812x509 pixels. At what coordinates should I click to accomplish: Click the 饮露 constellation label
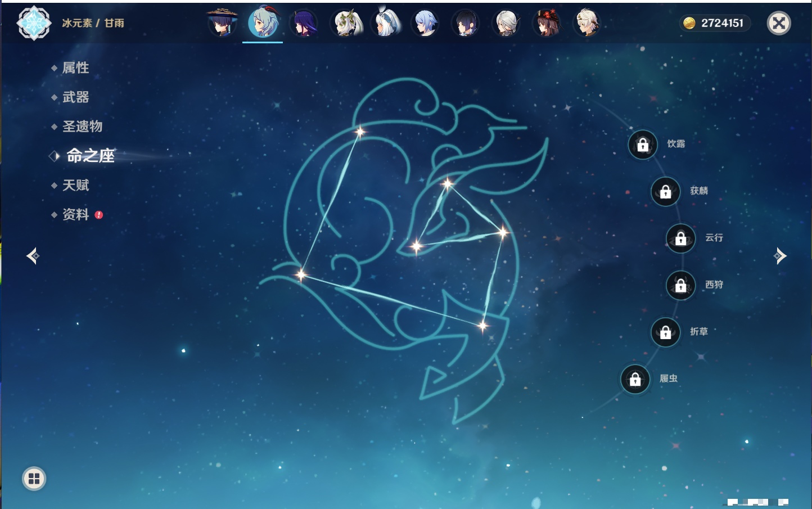pos(676,144)
